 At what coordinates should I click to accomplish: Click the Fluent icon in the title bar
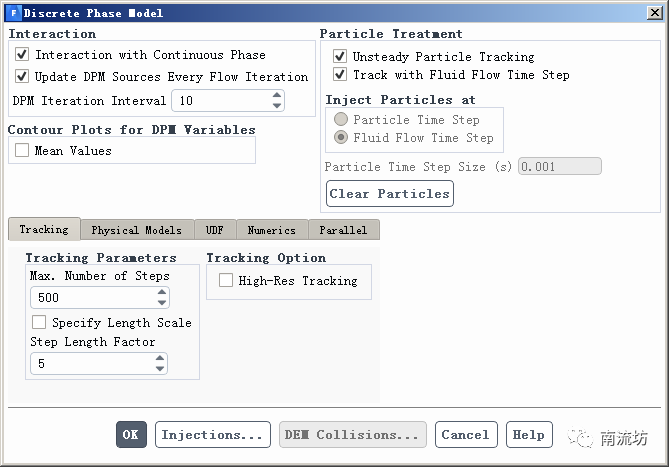[12, 13]
